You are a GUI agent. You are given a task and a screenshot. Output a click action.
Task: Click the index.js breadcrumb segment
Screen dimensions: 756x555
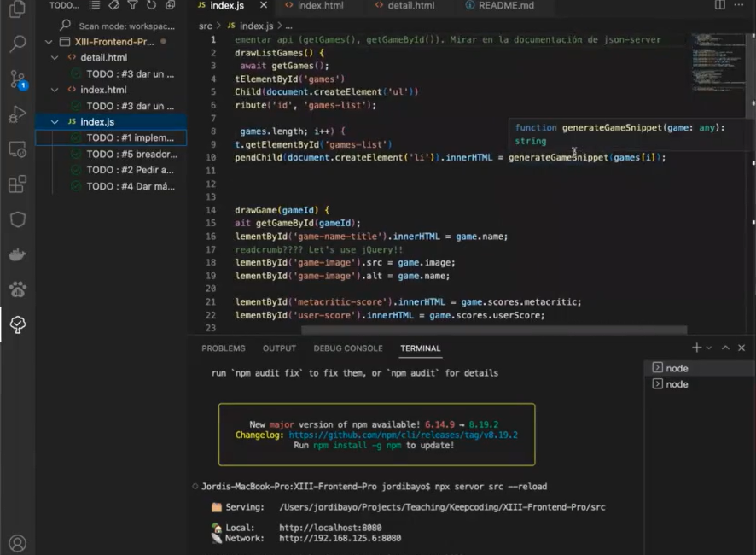pyautogui.click(x=256, y=26)
